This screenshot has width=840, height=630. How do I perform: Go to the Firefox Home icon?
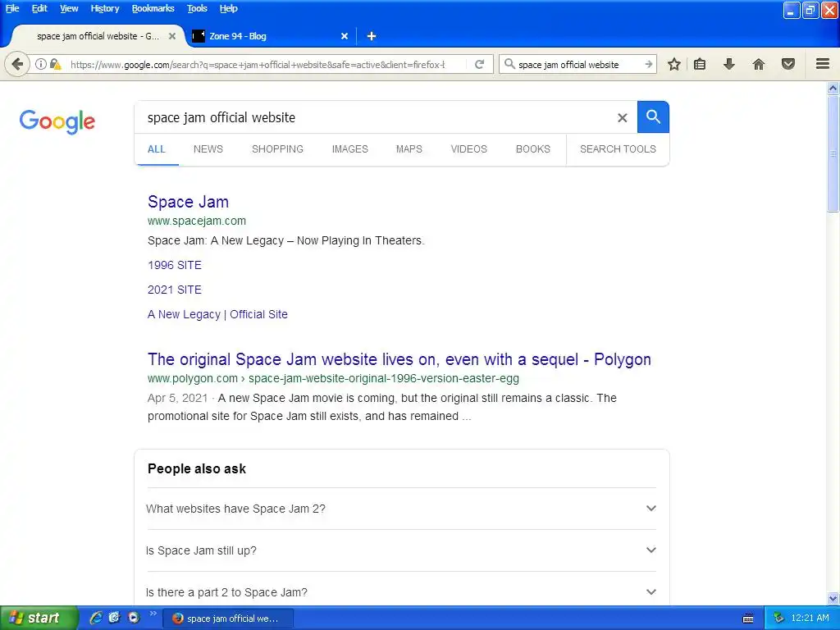coord(759,64)
